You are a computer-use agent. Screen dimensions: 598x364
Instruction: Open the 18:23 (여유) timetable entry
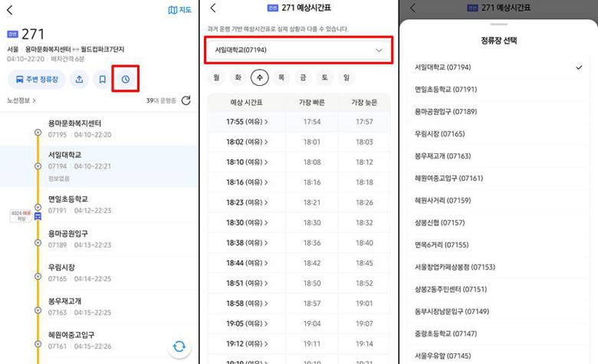point(247,202)
